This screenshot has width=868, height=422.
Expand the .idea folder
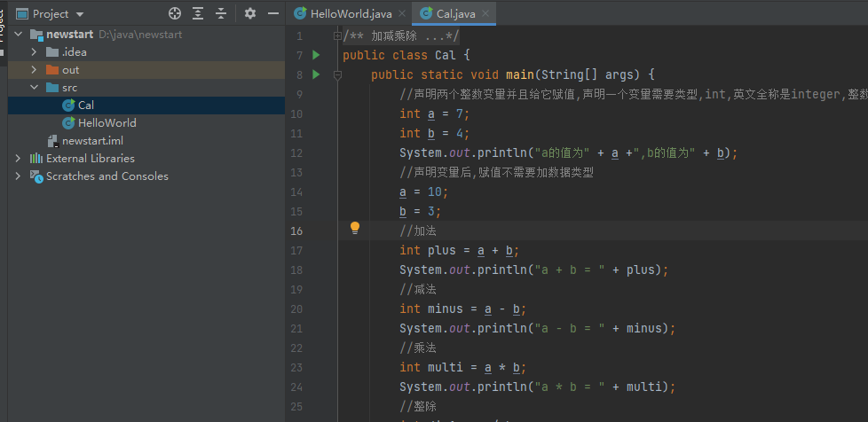34,52
